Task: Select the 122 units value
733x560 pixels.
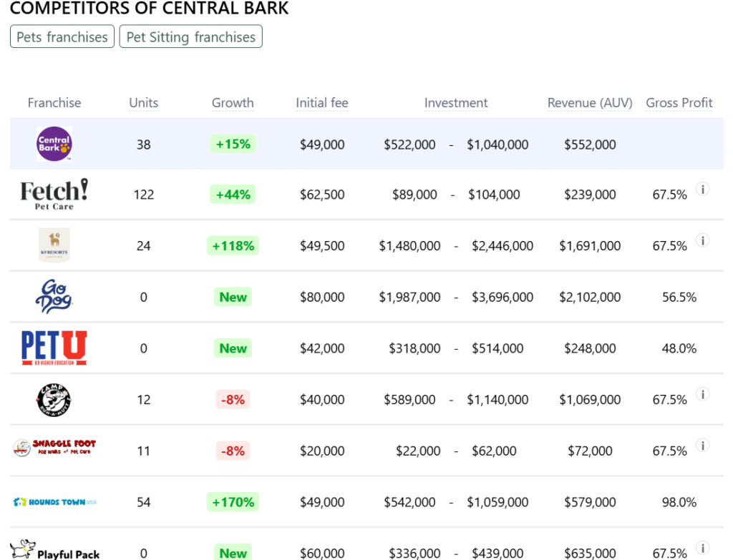Action: point(143,195)
